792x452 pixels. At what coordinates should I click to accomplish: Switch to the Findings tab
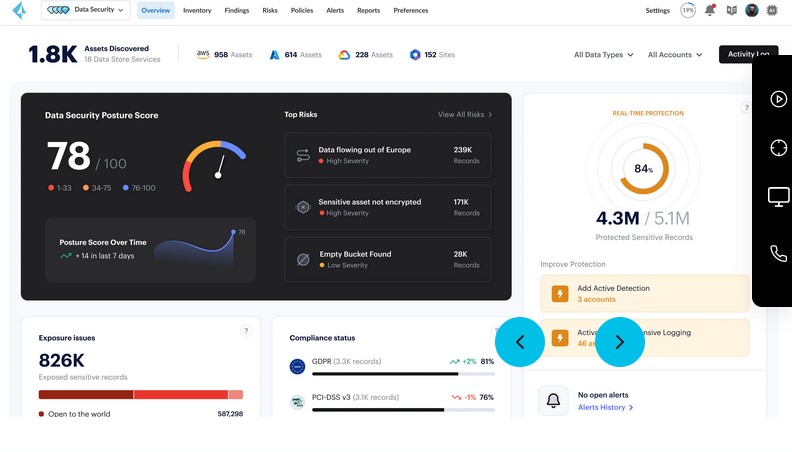click(237, 10)
